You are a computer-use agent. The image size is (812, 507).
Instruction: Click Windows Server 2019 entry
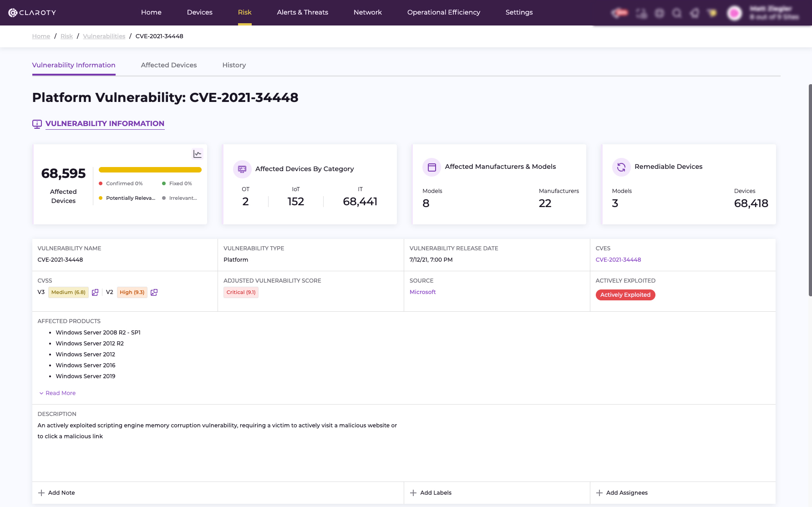tap(86, 376)
